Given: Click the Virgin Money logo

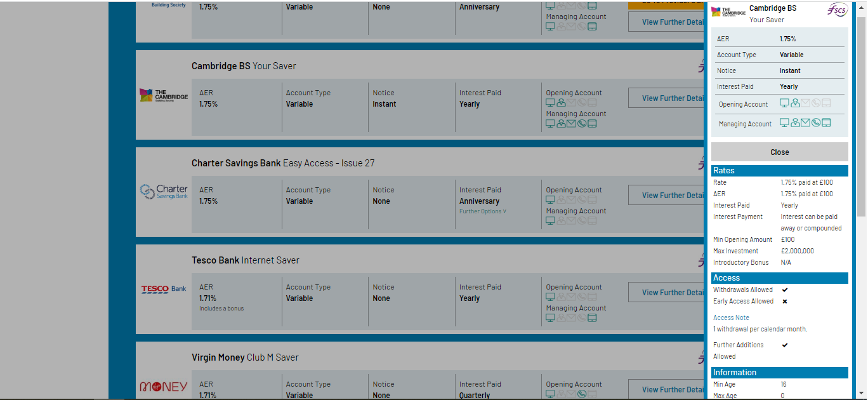Looking at the screenshot, I should click(164, 387).
